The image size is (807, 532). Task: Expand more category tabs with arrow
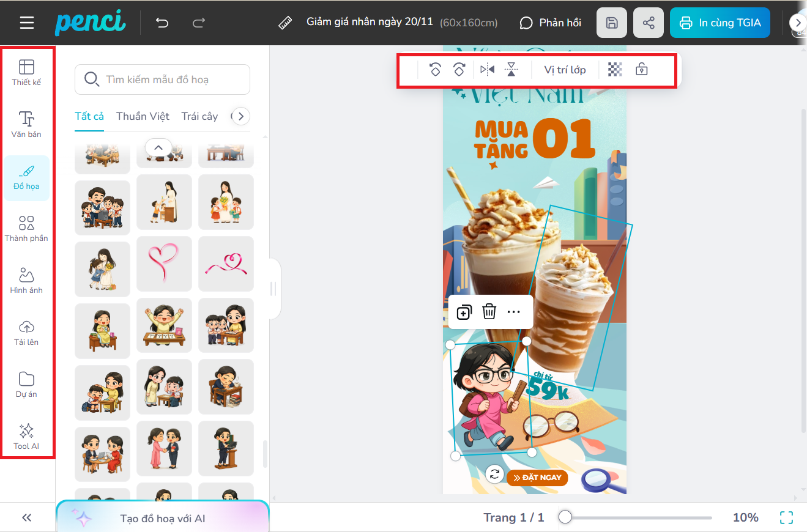[240, 116]
